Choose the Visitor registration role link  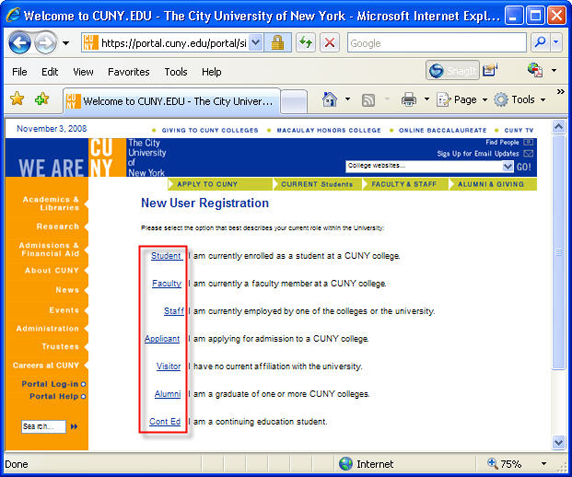[169, 366]
